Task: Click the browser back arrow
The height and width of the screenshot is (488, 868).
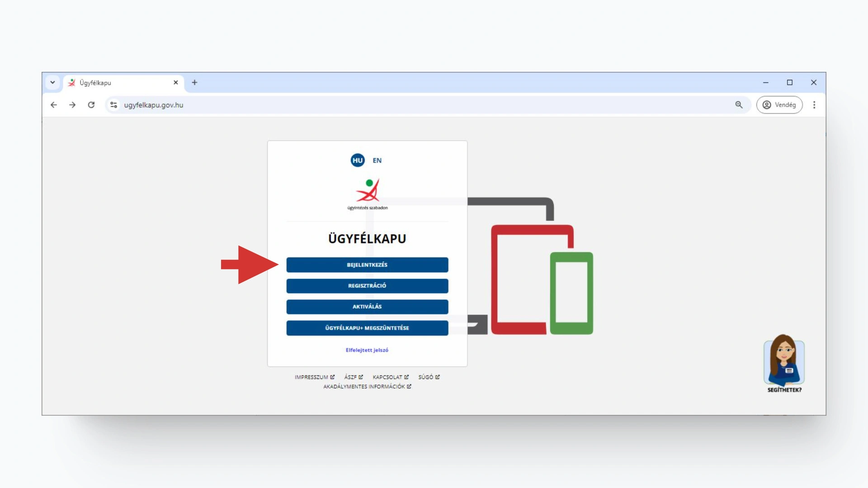Action: 54,105
